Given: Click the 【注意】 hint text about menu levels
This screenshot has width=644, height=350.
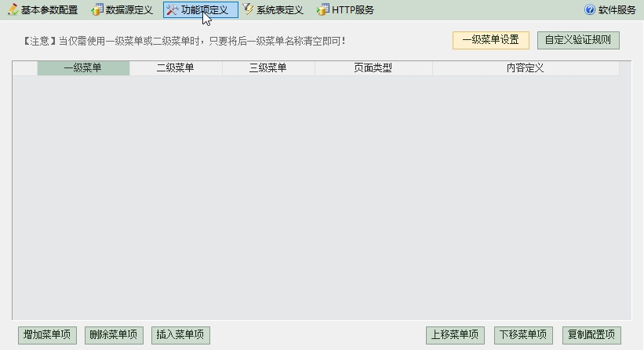Looking at the screenshot, I should pyautogui.click(x=184, y=41).
